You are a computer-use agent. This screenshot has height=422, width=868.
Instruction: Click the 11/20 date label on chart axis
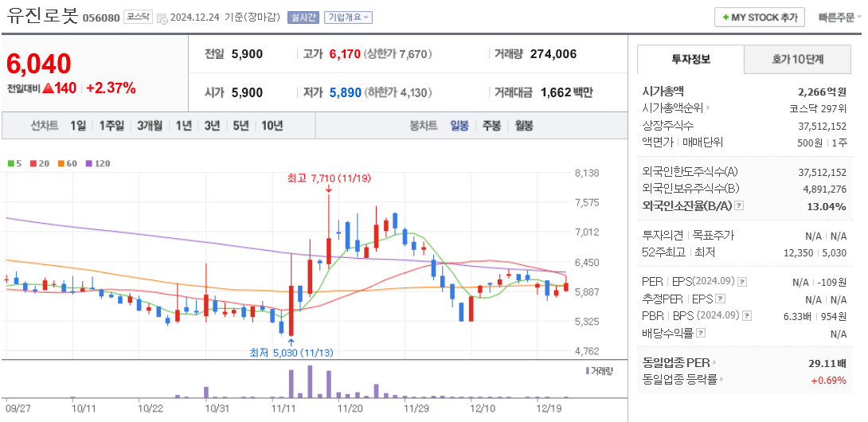350,408
